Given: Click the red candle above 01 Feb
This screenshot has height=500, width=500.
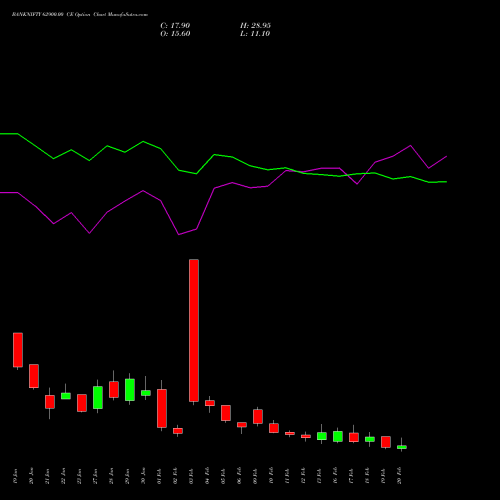Looking at the screenshot, I should click(x=162, y=408).
